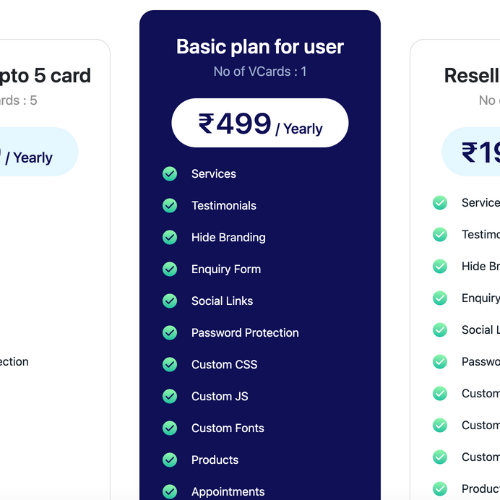Click the check icon beside Appointments
500x500 pixels.
point(170,491)
